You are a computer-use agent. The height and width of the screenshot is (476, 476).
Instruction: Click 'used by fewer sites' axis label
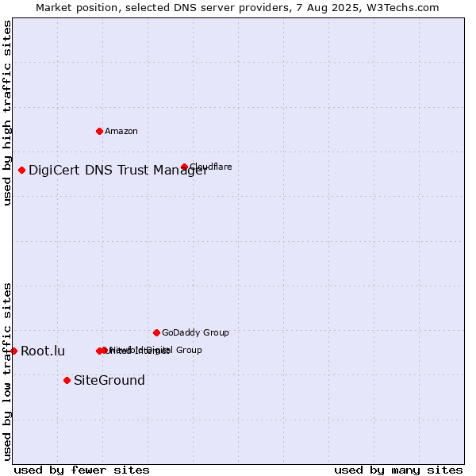(82, 470)
